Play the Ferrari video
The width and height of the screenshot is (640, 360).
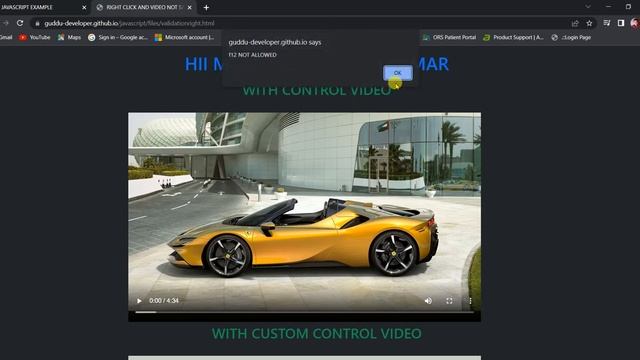pos(139,301)
